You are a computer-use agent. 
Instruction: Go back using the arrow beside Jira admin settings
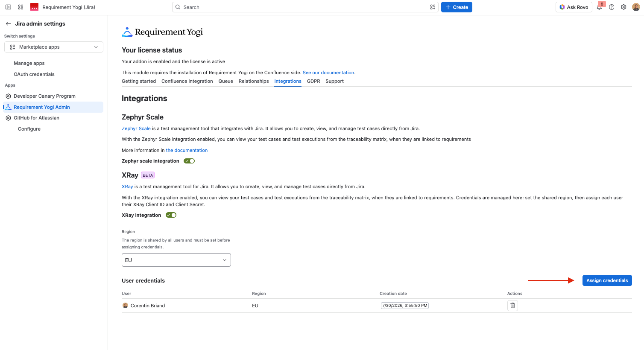point(8,24)
